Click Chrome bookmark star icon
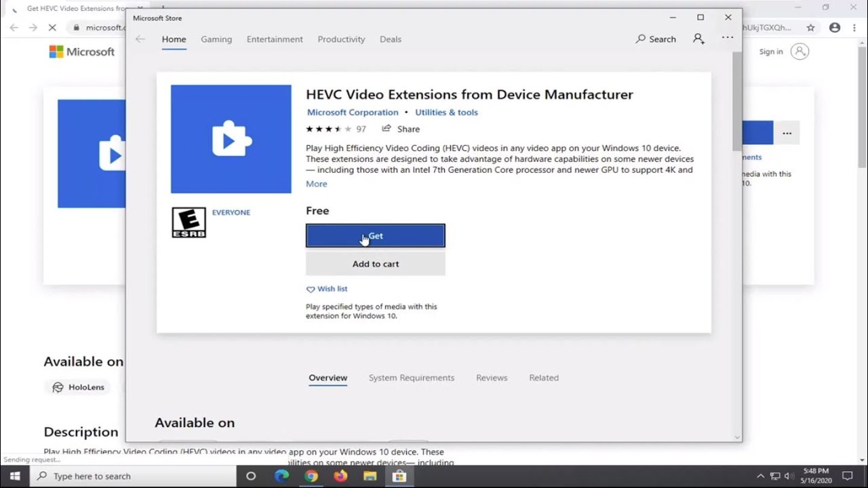 pos(811,28)
